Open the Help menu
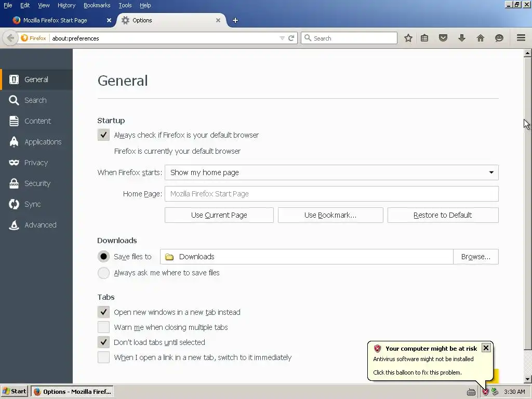532x399 pixels. [145, 5]
